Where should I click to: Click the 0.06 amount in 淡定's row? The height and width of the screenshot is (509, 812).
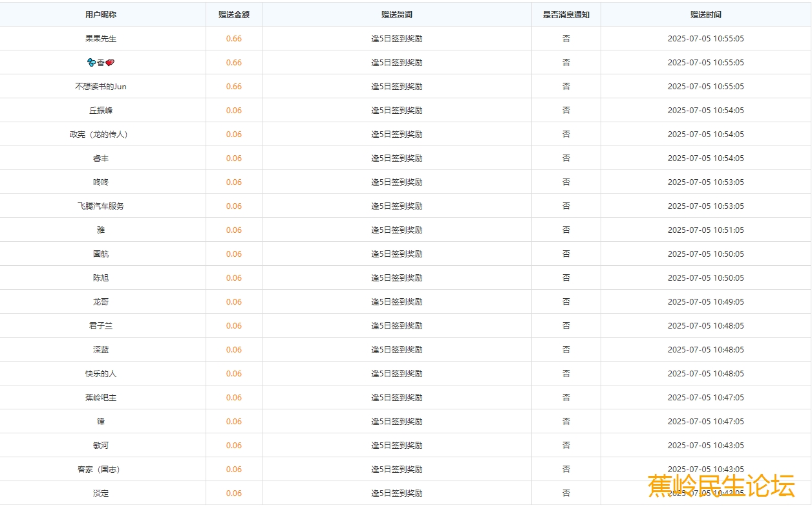(234, 493)
